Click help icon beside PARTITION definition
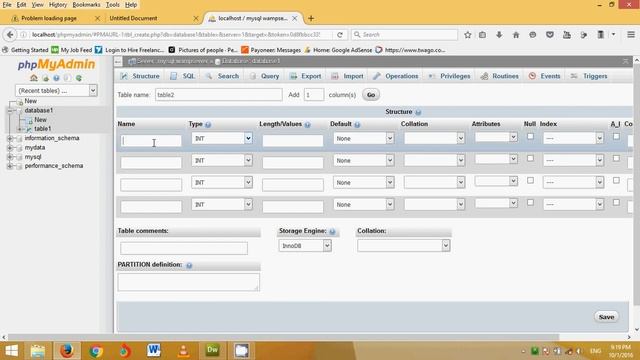Image resolution: width=640 pixels, height=360 pixels. [x=189, y=265]
